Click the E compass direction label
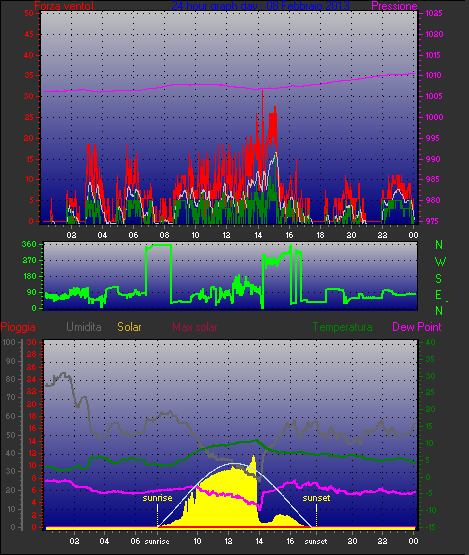469x555 pixels. click(x=439, y=295)
